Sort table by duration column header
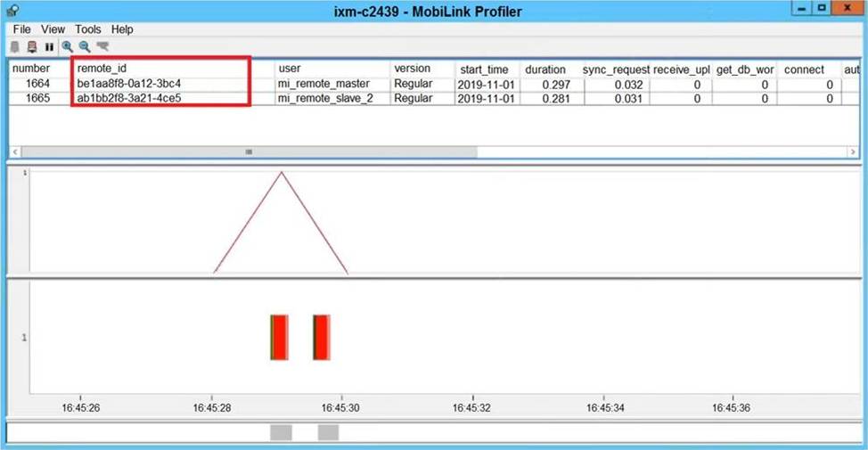 tap(545, 70)
